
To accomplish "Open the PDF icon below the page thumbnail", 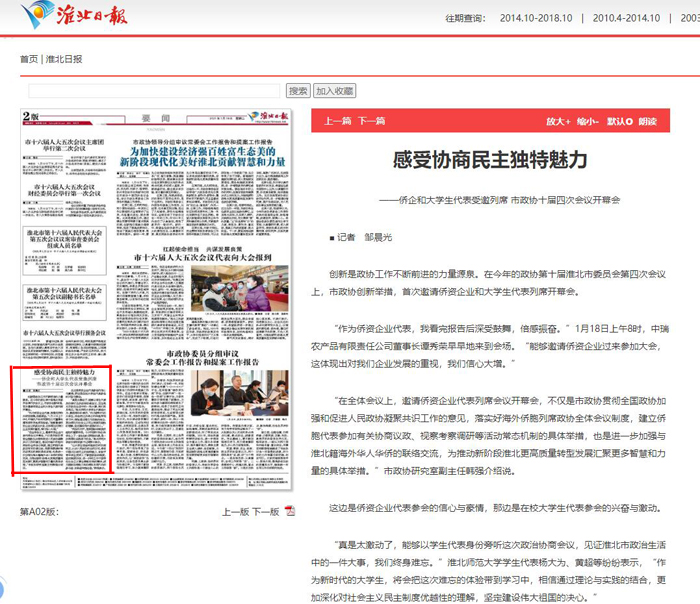I will coord(291,511).
